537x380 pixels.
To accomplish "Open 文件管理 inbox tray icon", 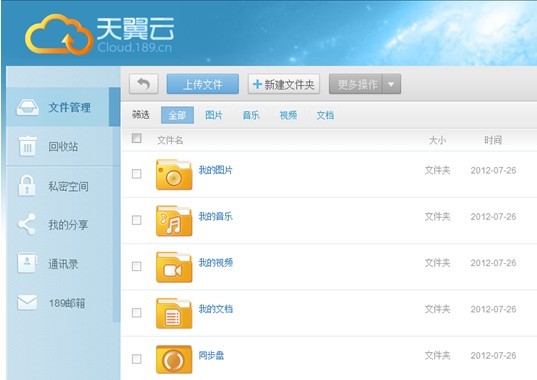I will click(x=27, y=107).
